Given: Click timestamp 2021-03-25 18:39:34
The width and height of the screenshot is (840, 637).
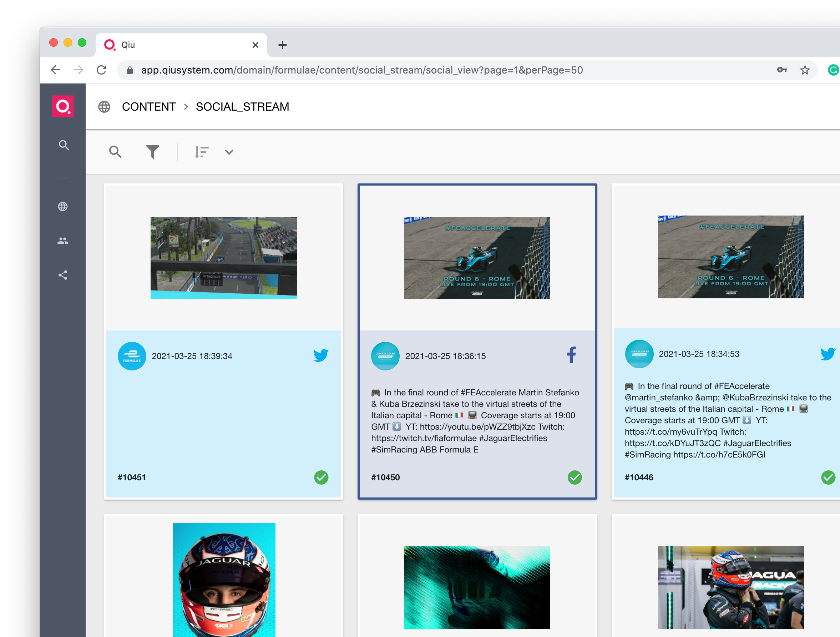Looking at the screenshot, I should (x=192, y=356).
